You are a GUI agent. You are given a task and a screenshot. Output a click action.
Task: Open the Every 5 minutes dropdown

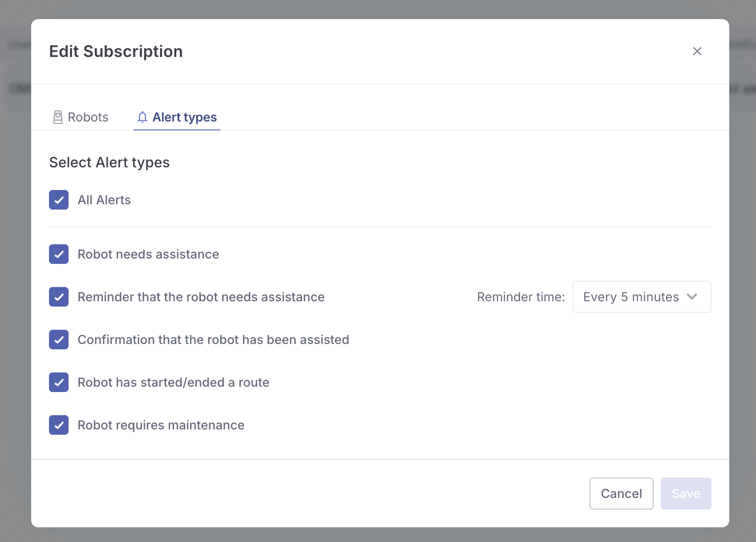pos(641,297)
